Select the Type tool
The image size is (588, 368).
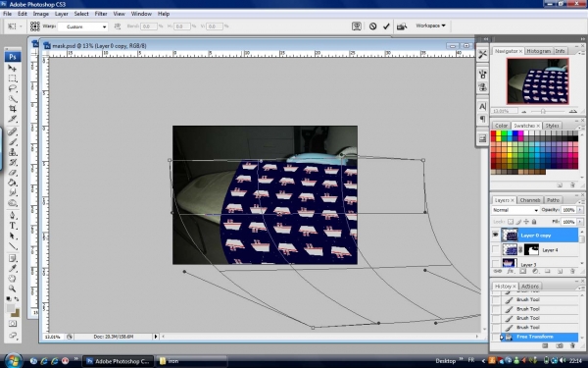(x=12, y=226)
